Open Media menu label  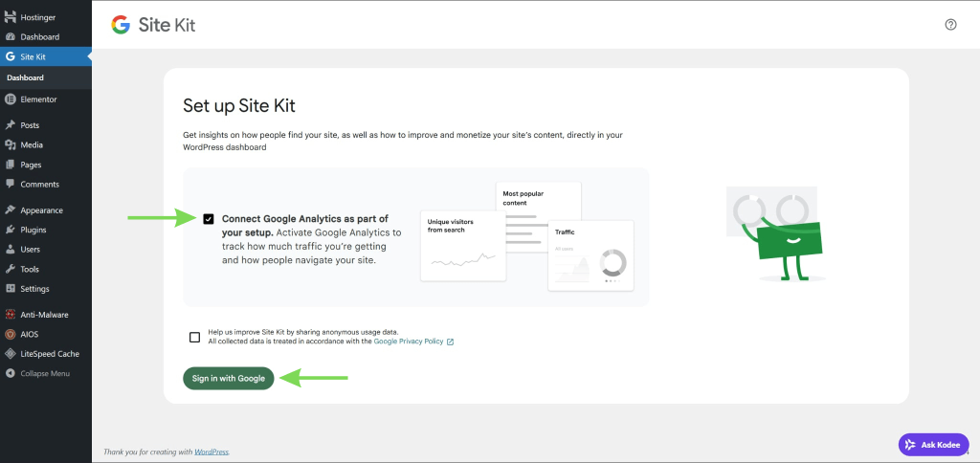pyautogui.click(x=32, y=145)
